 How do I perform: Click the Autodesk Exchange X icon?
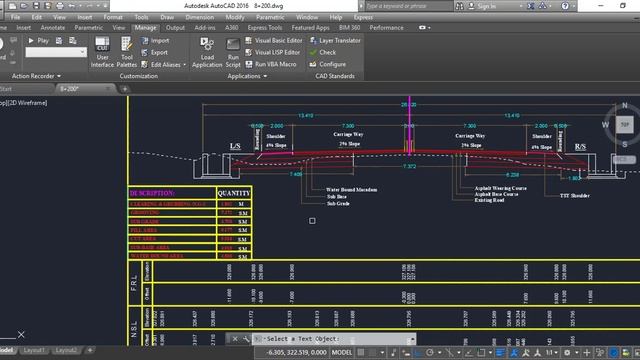coord(531,6)
